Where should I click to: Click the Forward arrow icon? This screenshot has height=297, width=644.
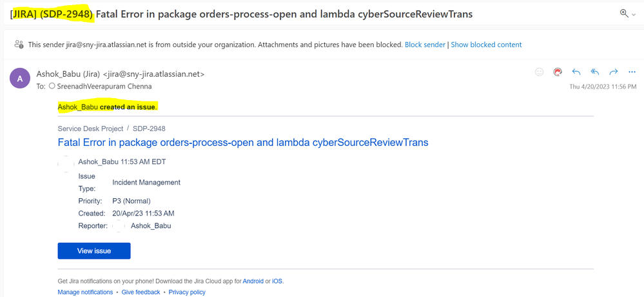[614, 72]
